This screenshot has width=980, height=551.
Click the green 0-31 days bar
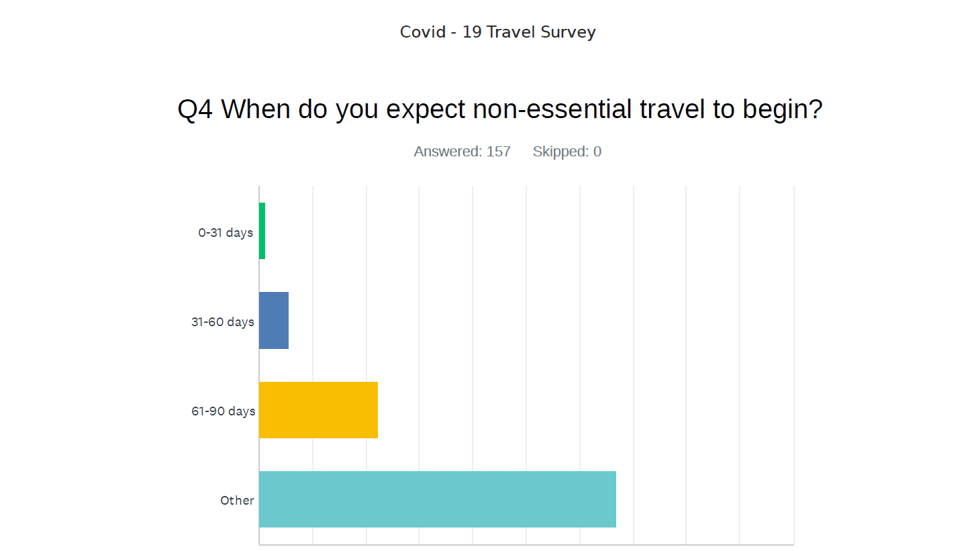point(262,231)
